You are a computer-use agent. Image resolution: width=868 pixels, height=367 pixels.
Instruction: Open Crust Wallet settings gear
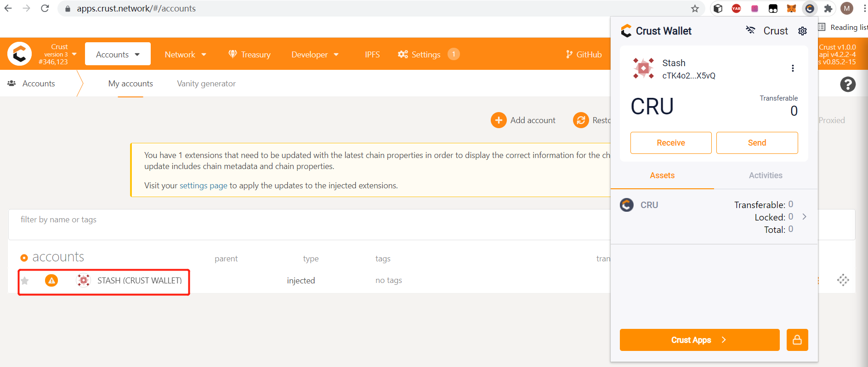[802, 31]
